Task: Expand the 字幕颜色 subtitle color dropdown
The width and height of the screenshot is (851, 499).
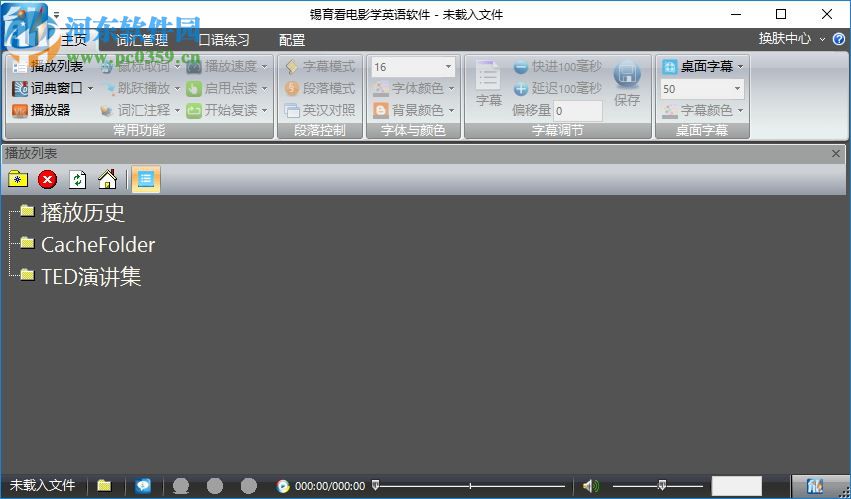Action: [x=740, y=110]
